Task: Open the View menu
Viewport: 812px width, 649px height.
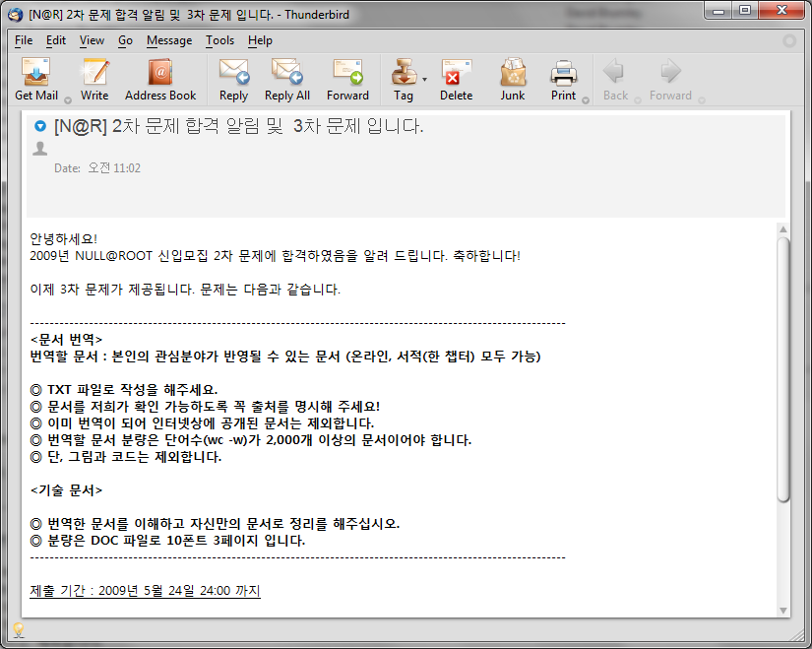Action: (x=92, y=40)
